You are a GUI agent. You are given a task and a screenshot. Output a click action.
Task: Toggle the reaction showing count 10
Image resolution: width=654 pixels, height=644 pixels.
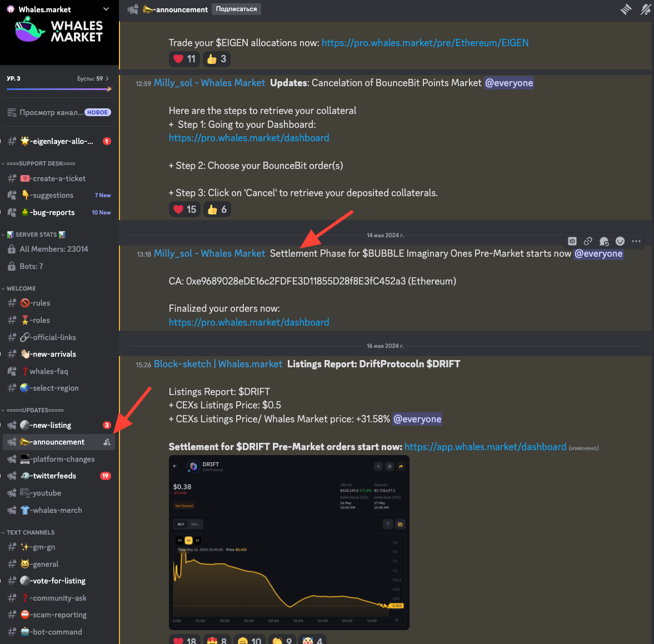coord(249,640)
